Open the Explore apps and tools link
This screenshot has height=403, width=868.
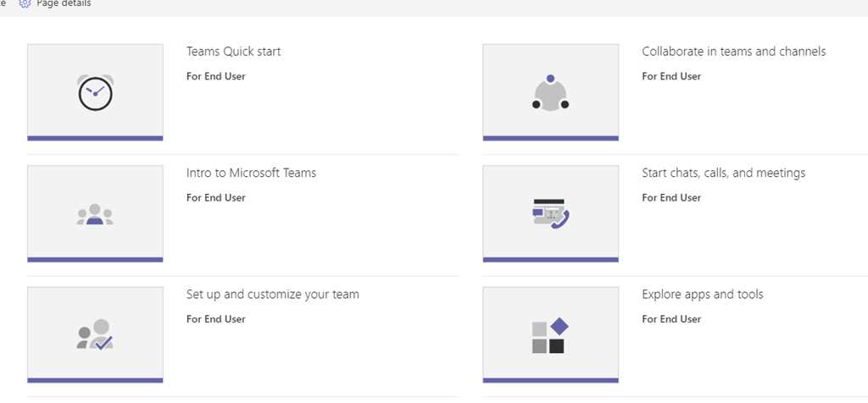point(702,295)
